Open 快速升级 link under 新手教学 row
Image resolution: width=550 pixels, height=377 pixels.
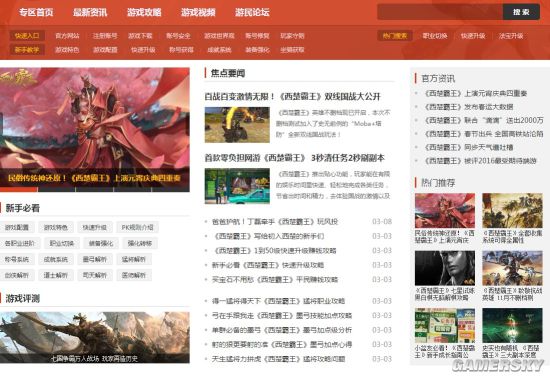[x=143, y=50]
